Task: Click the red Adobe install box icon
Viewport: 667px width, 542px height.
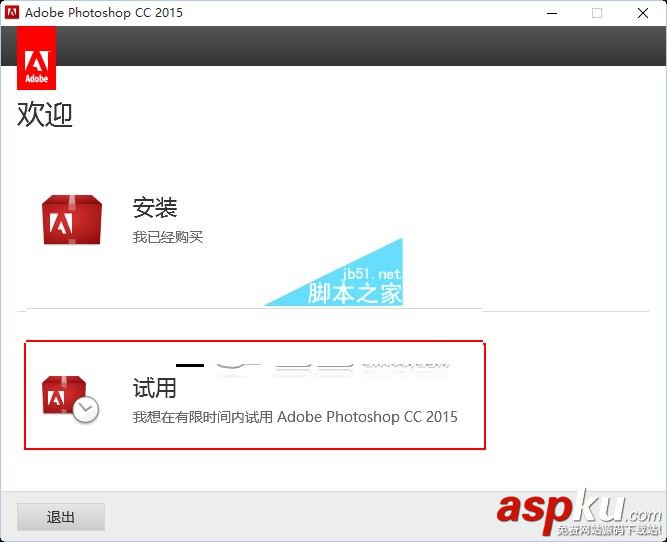Action: click(72, 220)
